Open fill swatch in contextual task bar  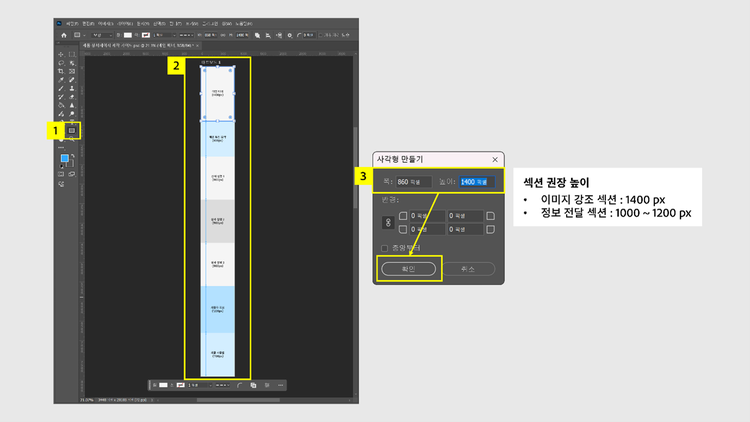click(164, 385)
